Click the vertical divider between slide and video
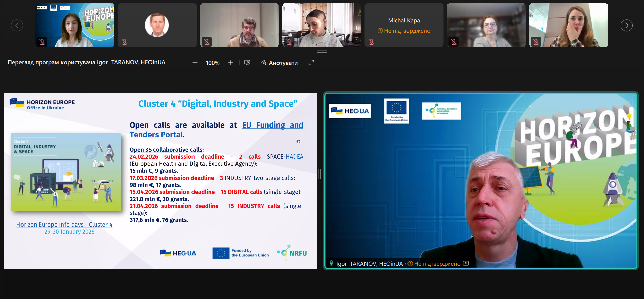644x299 pixels. tap(320, 174)
